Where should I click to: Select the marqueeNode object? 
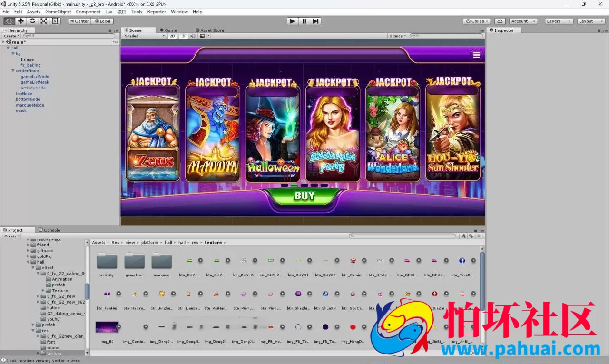click(x=29, y=105)
